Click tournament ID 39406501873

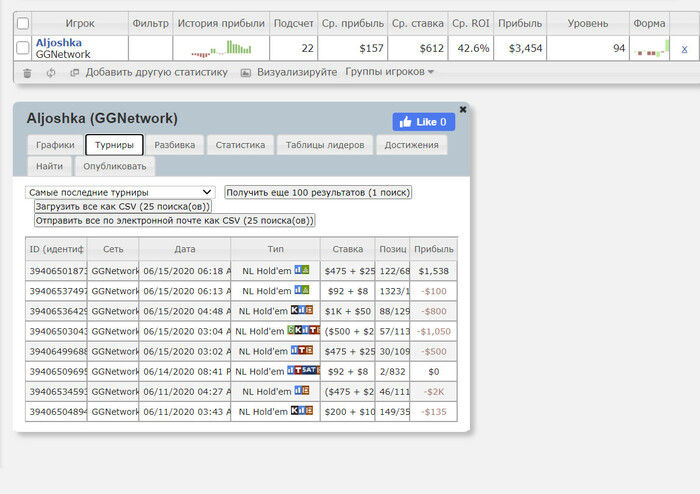click(56, 271)
